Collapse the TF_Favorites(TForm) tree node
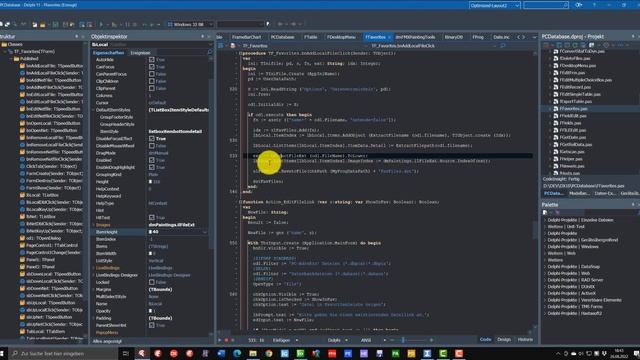 pos(5,52)
